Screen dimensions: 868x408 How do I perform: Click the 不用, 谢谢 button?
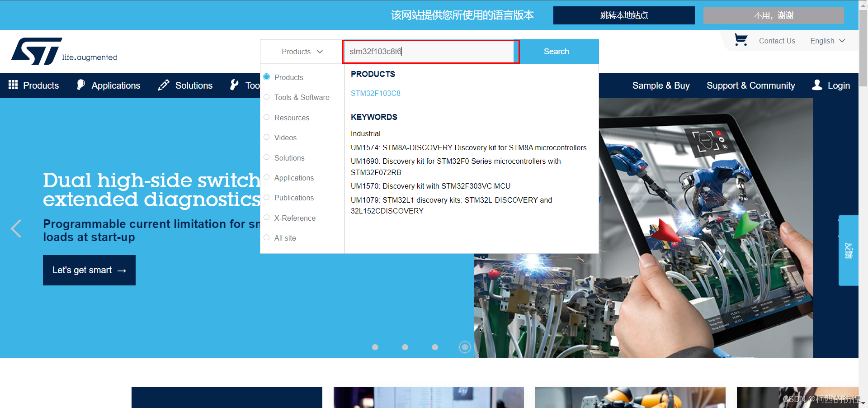pyautogui.click(x=774, y=15)
